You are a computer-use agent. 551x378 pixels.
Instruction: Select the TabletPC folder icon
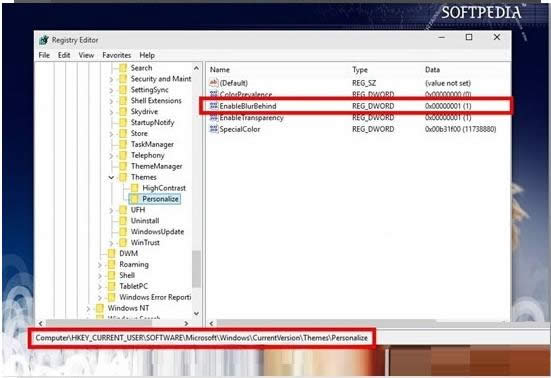coord(111,286)
